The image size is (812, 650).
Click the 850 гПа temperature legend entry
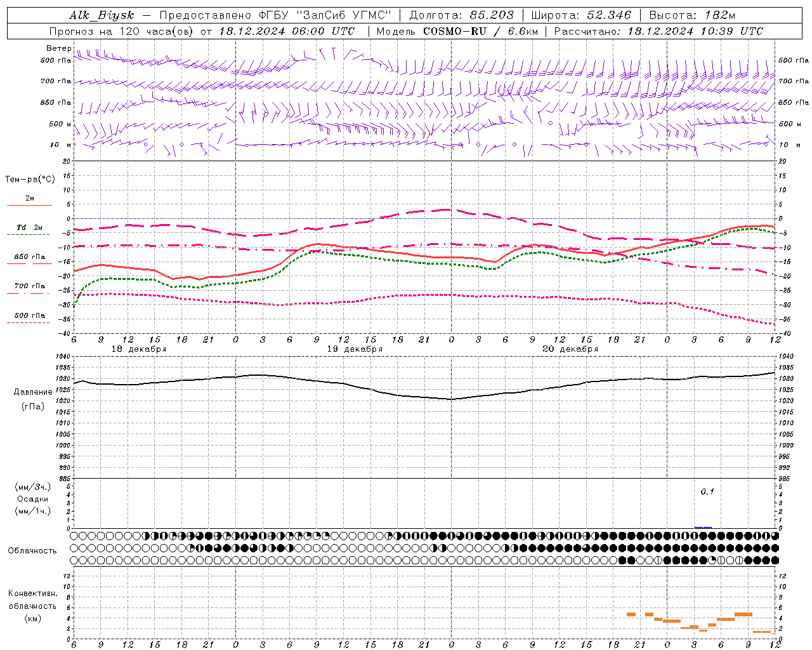pos(30,257)
